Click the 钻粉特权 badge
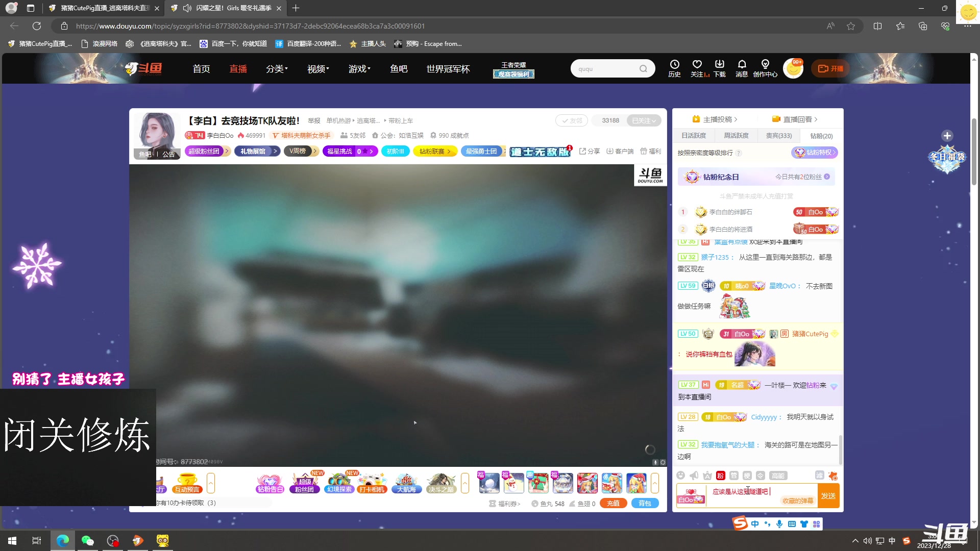 click(x=815, y=153)
